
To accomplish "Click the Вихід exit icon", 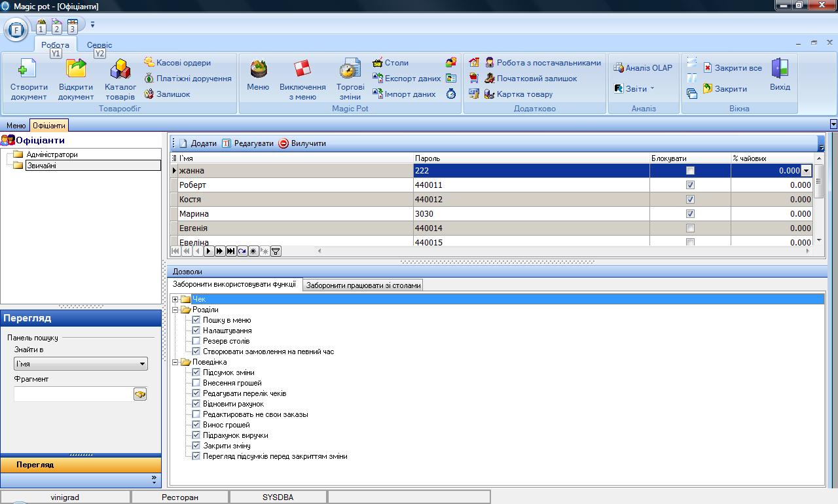I will 780,69.
